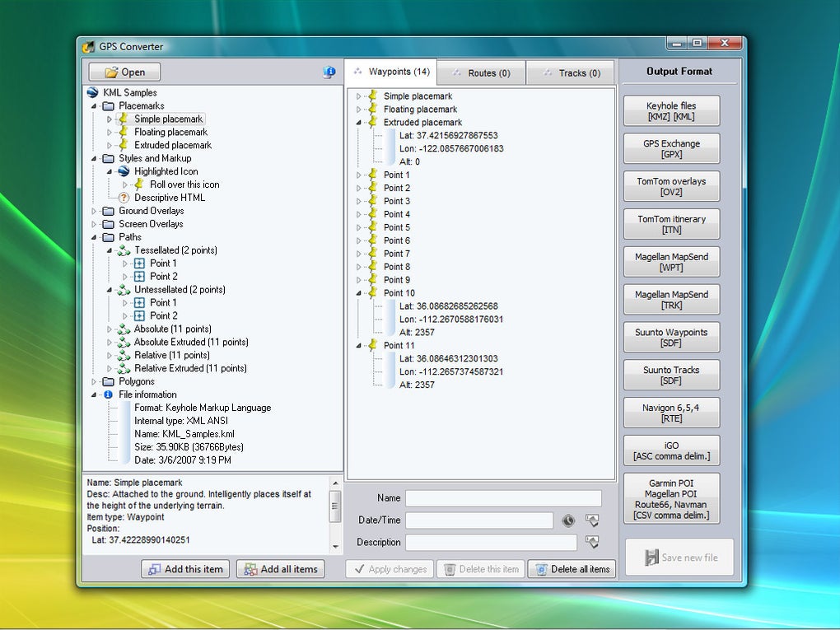Expand the Polygons folder

pos(94,381)
